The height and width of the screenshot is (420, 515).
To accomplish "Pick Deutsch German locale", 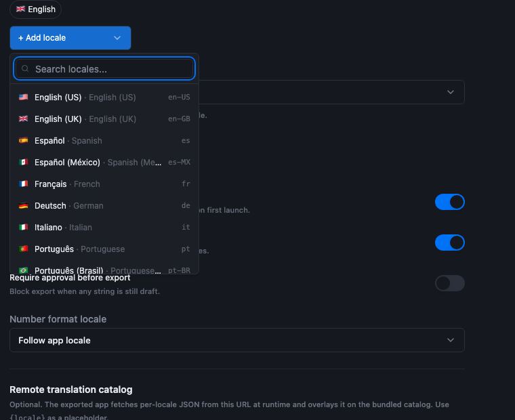I will (x=104, y=205).
